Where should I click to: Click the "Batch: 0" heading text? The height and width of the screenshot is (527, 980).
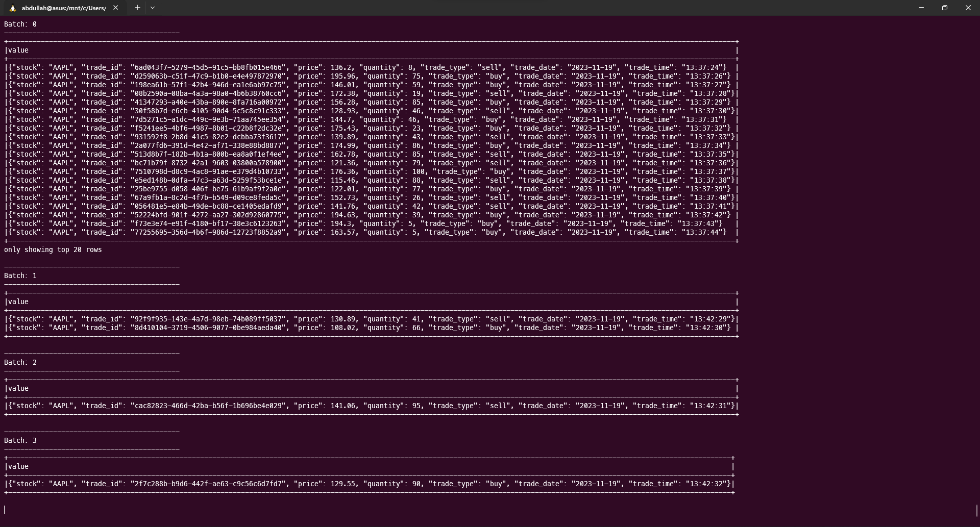point(20,24)
